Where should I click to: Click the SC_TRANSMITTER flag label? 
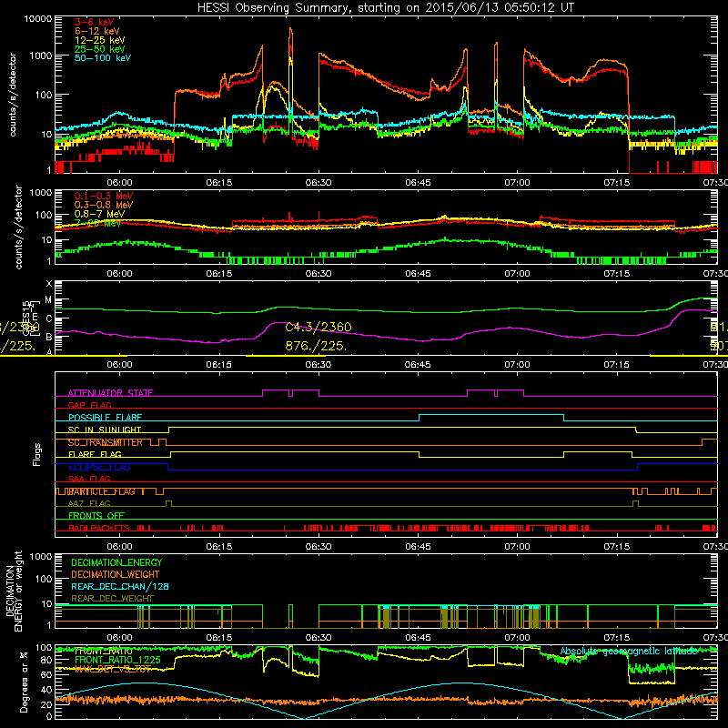tap(105, 442)
